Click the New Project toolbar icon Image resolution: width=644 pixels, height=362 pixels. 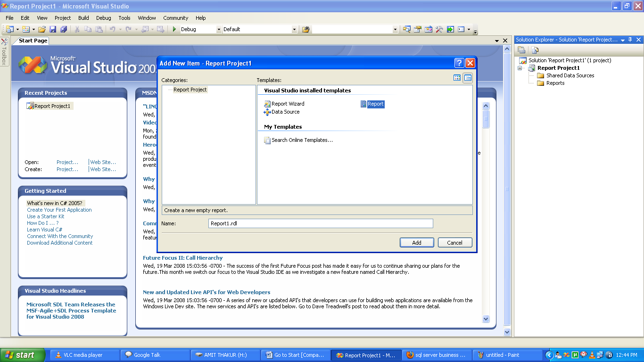(x=9, y=29)
